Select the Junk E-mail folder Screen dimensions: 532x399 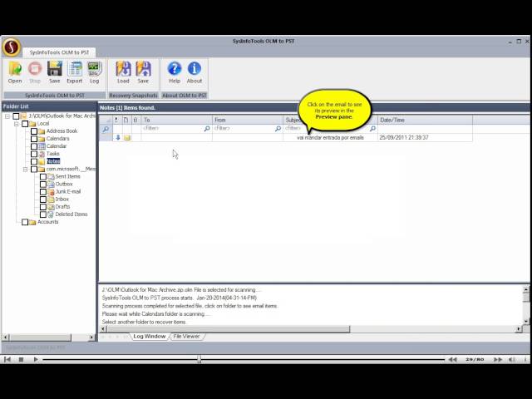[68, 192]
